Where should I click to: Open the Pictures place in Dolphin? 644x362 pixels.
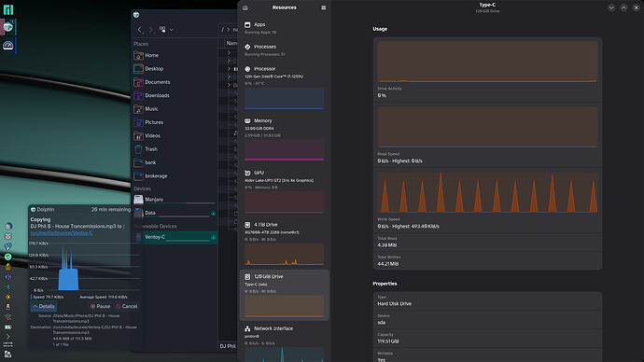click(175, 122)
